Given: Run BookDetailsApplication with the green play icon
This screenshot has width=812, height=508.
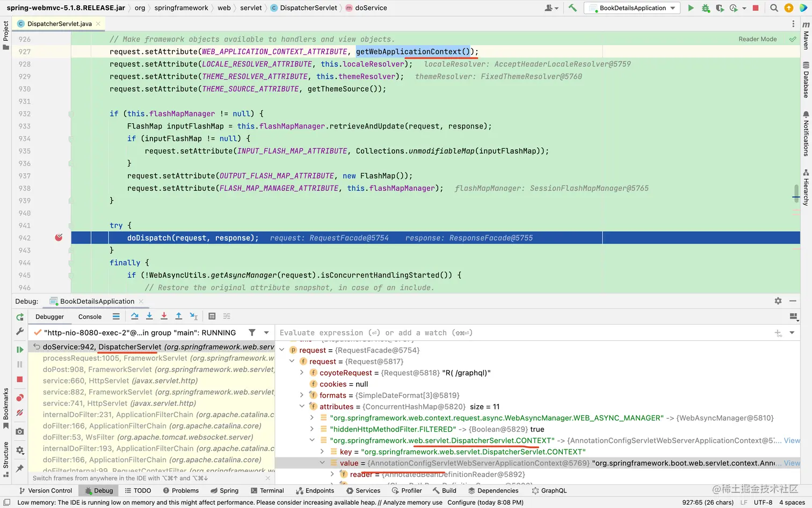Looking at the screenshot, I should 691,8.
